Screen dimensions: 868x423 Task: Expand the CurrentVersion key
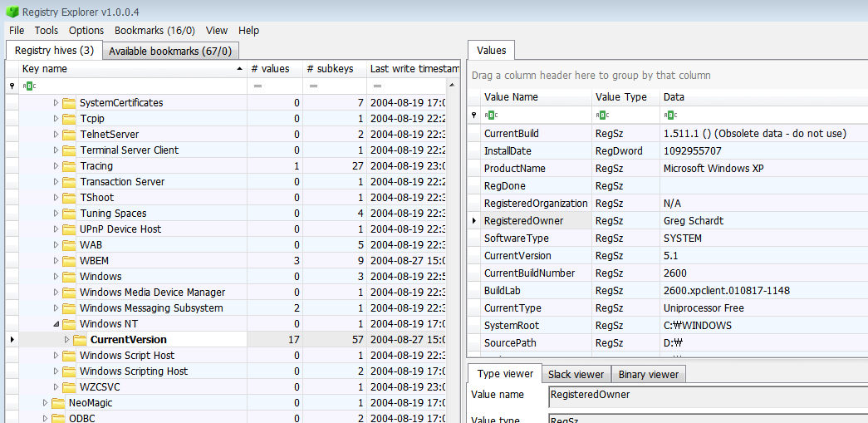67,339
